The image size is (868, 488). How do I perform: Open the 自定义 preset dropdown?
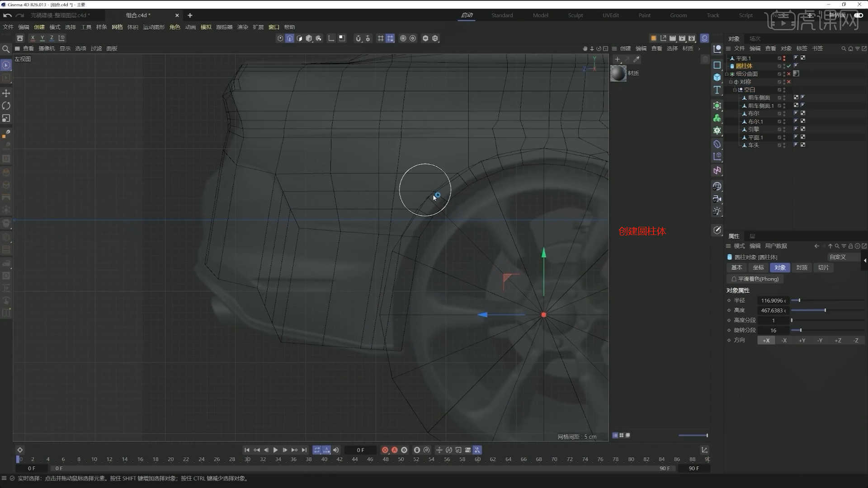click(843, 257)
